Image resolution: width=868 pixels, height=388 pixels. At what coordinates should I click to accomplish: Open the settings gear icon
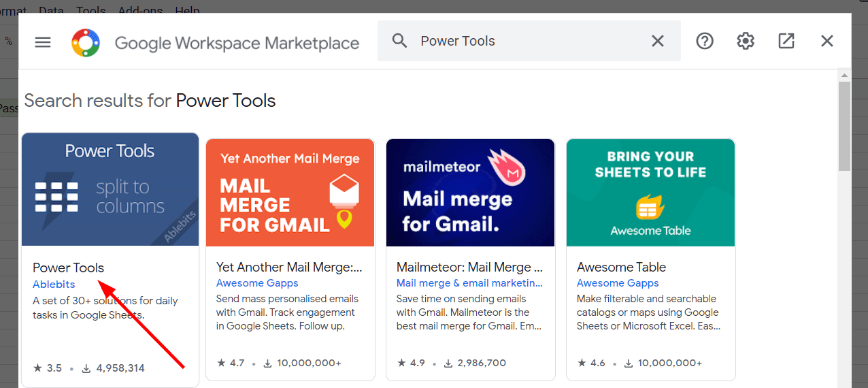(746, 41)
